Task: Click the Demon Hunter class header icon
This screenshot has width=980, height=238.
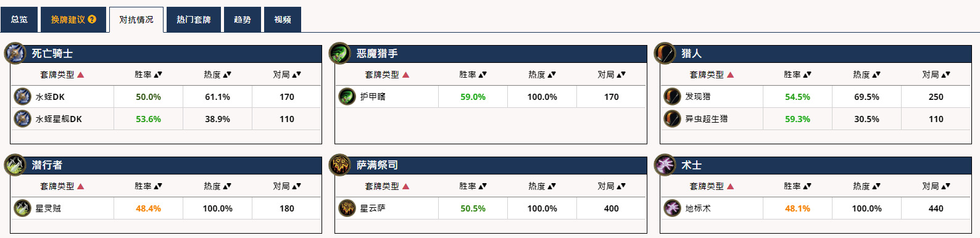Action: (339, 54)
